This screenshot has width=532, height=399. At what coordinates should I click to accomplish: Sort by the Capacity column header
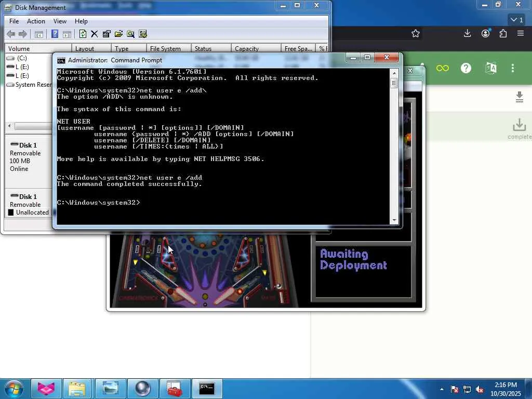[256, 48]
